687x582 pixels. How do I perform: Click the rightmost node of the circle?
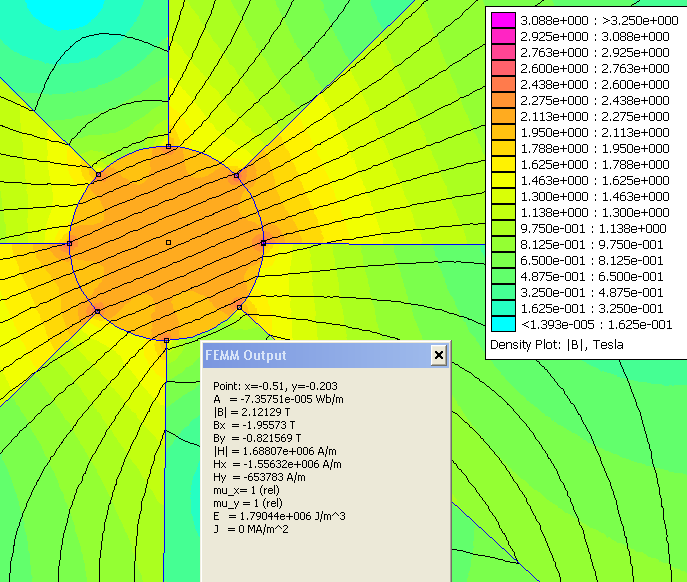263,243
